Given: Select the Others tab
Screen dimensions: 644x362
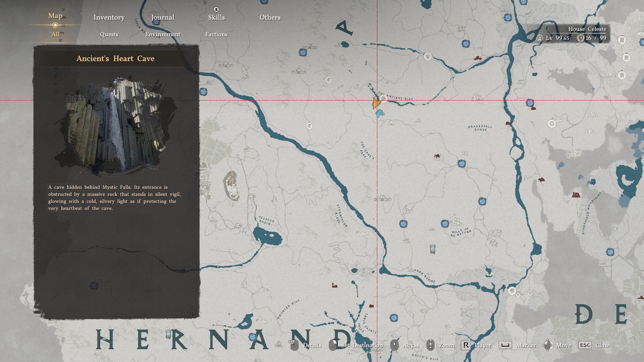Looking at the screenshot, I should pyautogui.click(x=270, y=17).
